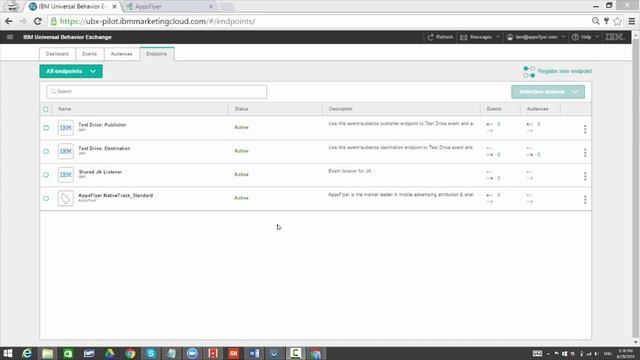
Task: Click the Windows Start button
Action: click(8, 353)
